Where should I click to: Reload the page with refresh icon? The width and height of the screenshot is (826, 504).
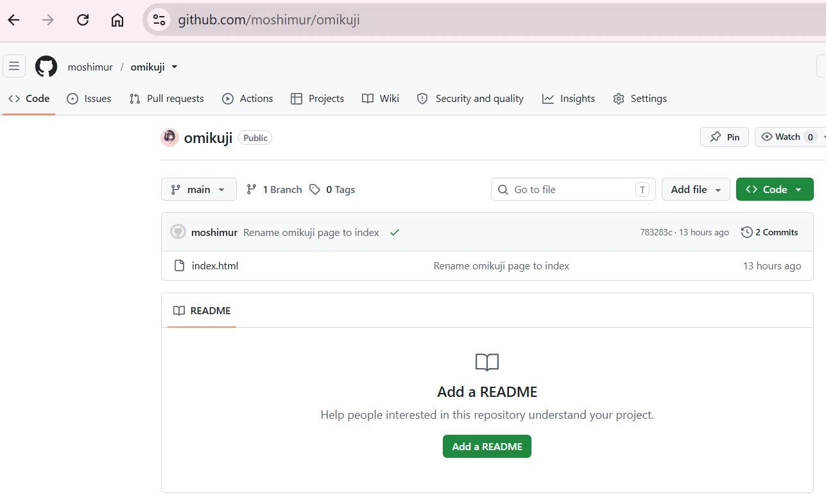83,20
